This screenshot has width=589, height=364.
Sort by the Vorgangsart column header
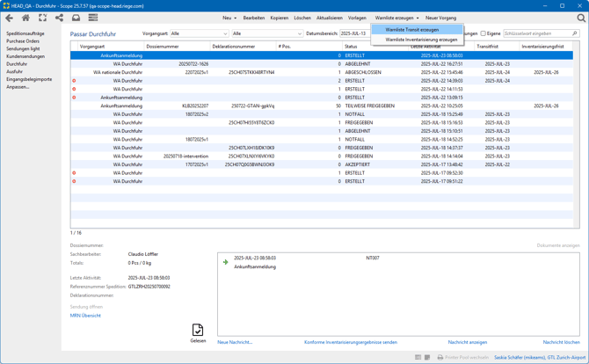point(111,47)
